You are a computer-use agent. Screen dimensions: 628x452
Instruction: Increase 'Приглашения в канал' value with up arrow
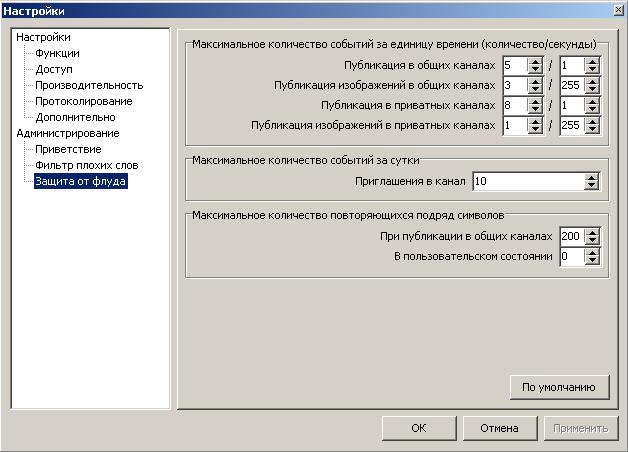(592, 177)
